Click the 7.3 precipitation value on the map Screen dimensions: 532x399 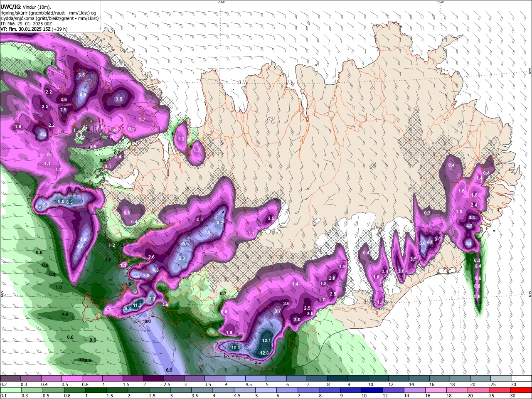152,299
